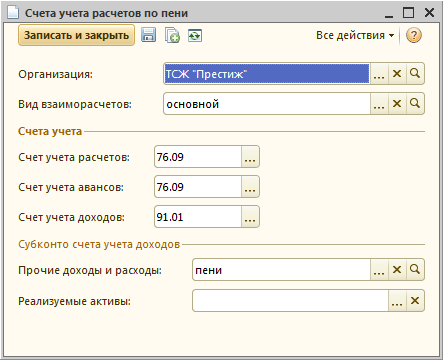Open the "пени" value with the magnifier
The image size is (443, 360).
point(415,270)
